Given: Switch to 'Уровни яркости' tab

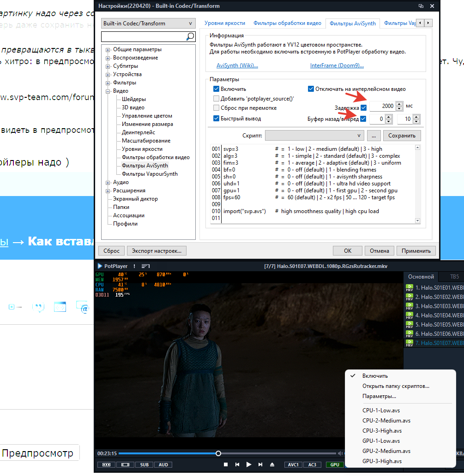Looking at the screenshot, I should point(222,23).
